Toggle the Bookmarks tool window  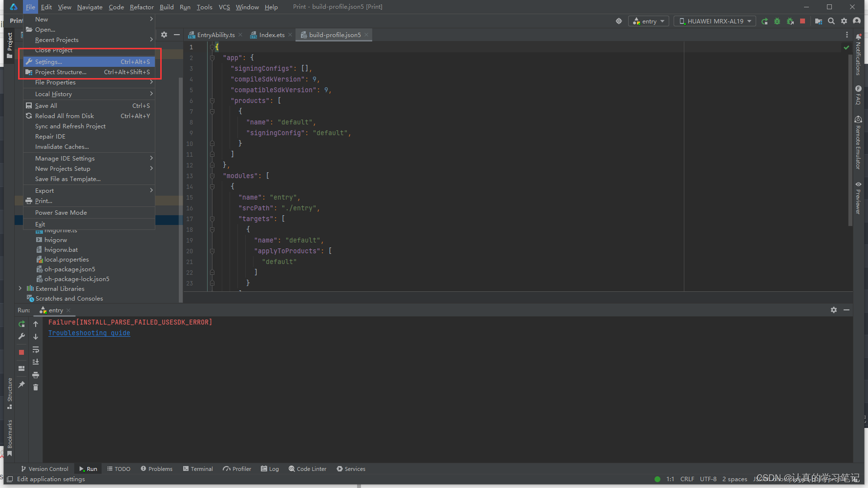click(x=10, y=438)
